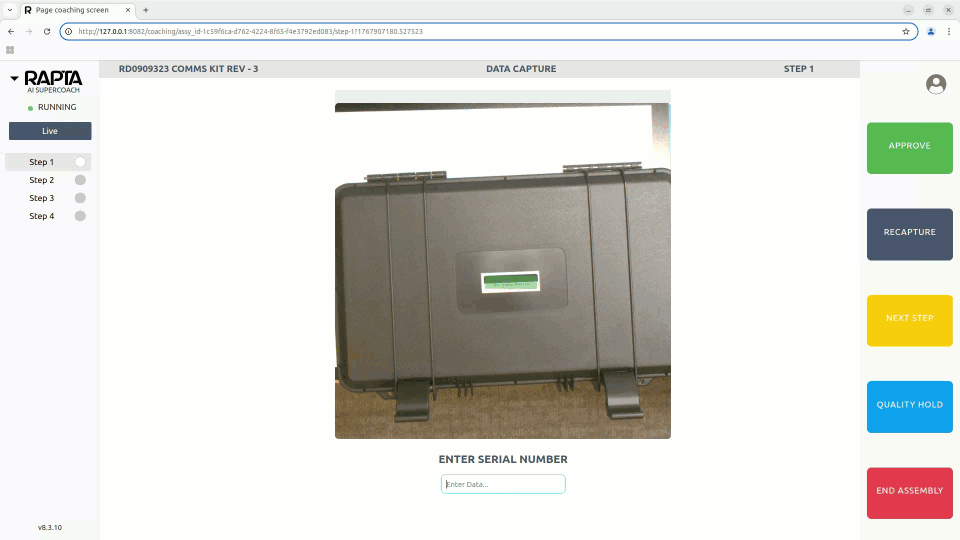The width and height of the screenshot is (960, 540).
Task: Select the Step 2 status circle
Action: click(80, 180)
